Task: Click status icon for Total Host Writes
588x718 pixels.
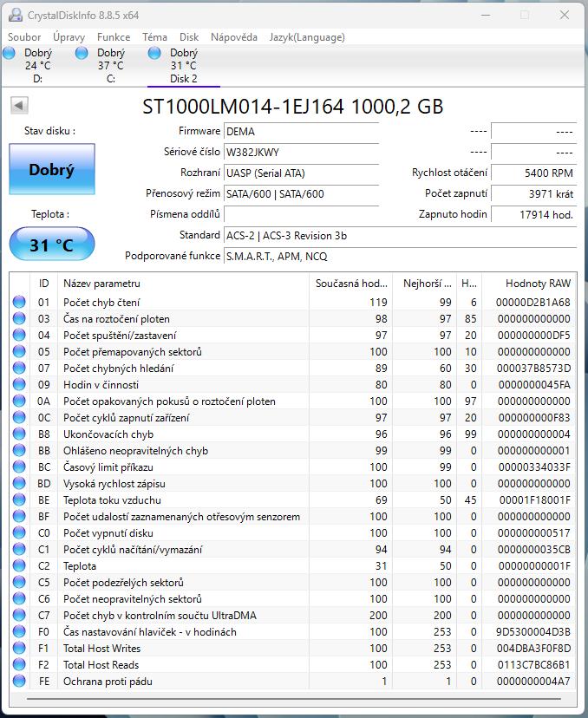Action: point(19,648)
